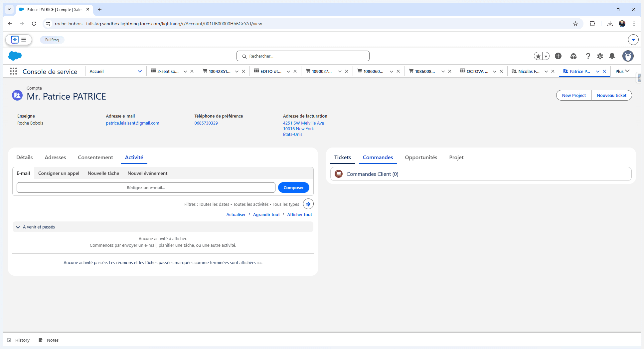644x349 pixels.
Task: Open the App Launcher dots grid
Action: pyautogui.click(x=13, y=71)
